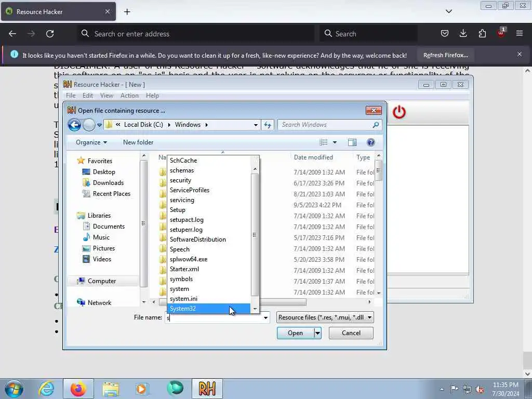532x399 pixels.
Task: Choose Setup from autocomplete list
Action: [x=209, y=210]
